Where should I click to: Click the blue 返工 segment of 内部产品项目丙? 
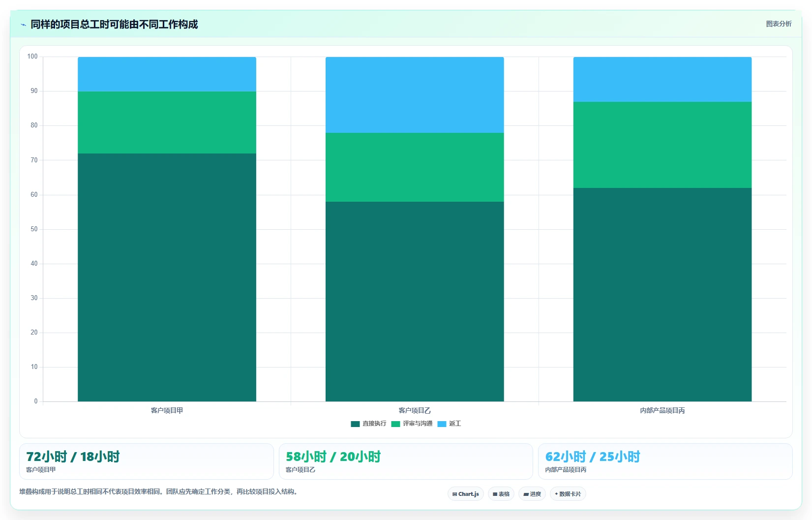pyautogui.click(x=662, y=79)
